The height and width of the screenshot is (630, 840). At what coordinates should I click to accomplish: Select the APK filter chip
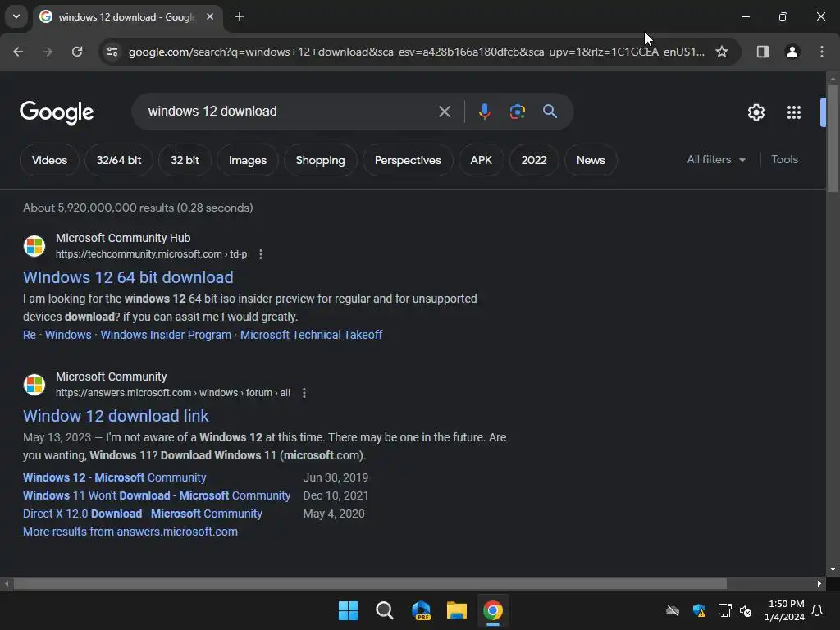pos(481,160)
